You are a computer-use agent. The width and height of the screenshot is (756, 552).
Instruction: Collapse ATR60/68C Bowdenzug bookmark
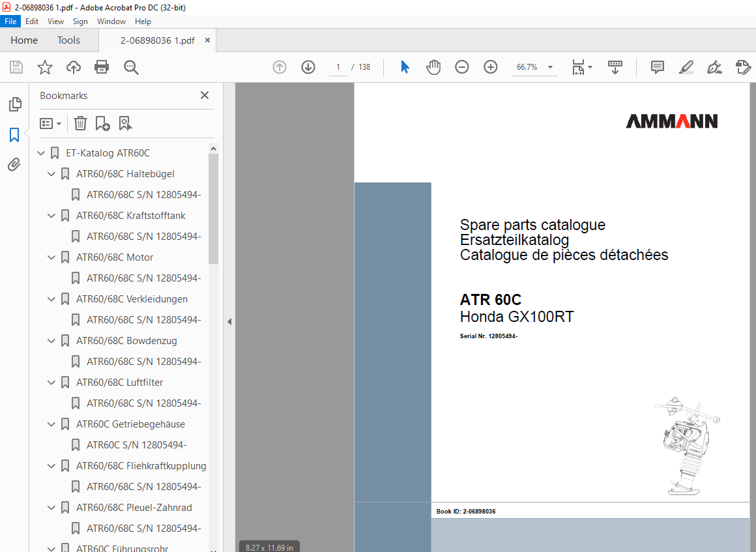pyautogui.click(x=51, y=341)
